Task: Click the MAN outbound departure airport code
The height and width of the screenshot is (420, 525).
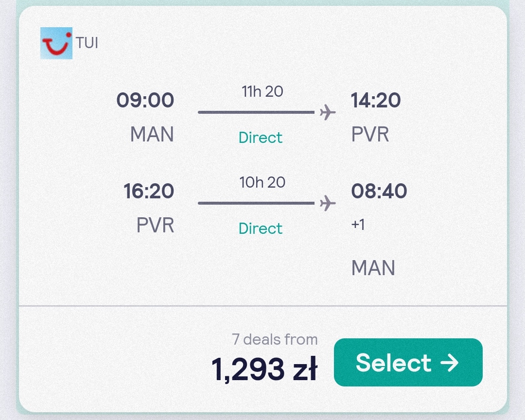Action: [152, 134]
